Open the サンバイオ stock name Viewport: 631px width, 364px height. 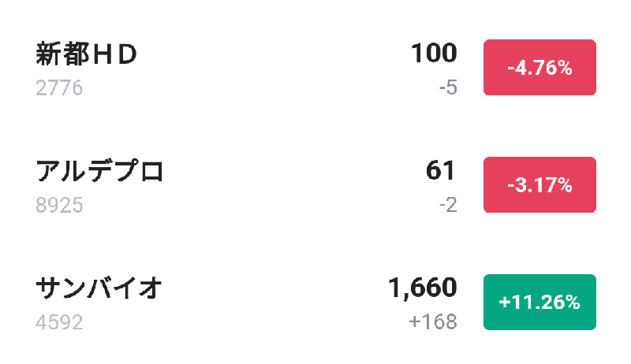pyautogui.click(x=99, y=288)
